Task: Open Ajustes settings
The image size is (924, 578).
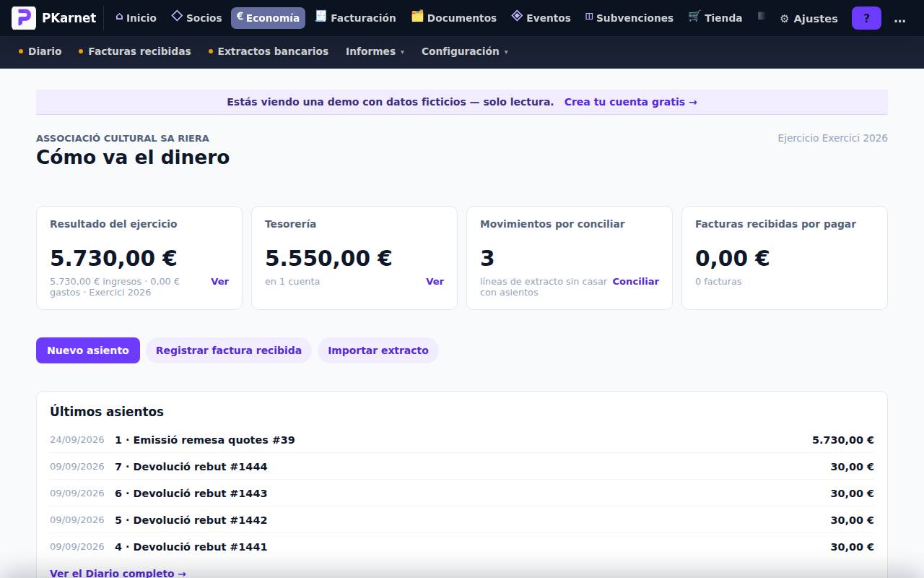Action: [x=808, y=18]
